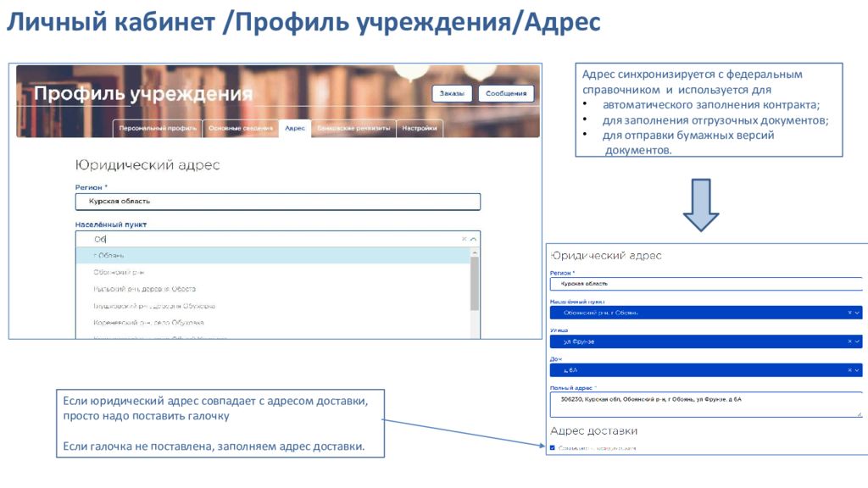This screenshot has width=868, height=488.
Task: Clear the selected 'ул Фрунзе' street
Action: point(849,341)
